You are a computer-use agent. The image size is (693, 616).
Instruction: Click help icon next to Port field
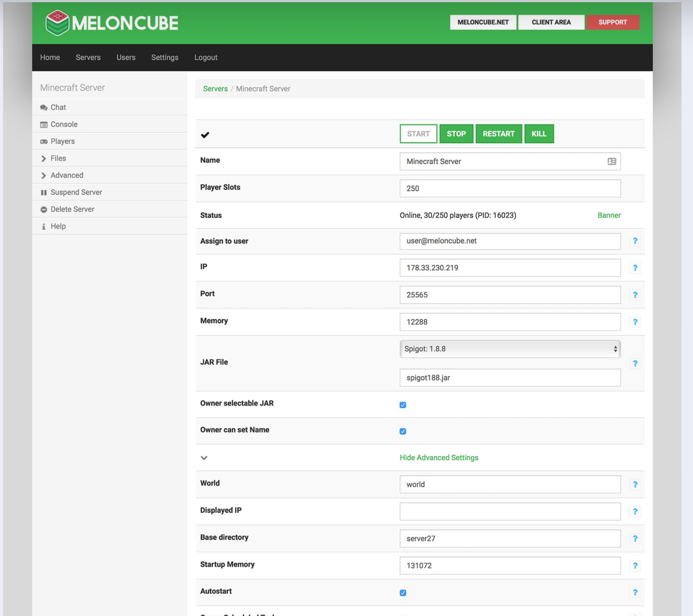click(635, 295)
